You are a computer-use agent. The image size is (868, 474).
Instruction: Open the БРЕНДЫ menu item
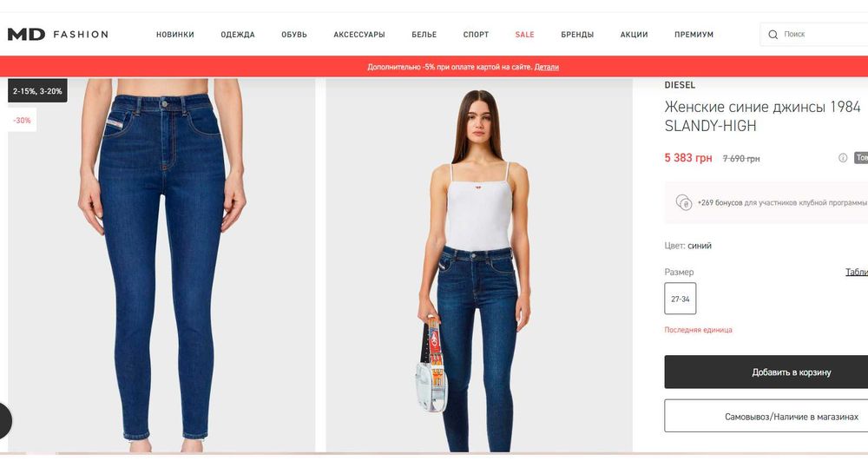tap(577, 35)
